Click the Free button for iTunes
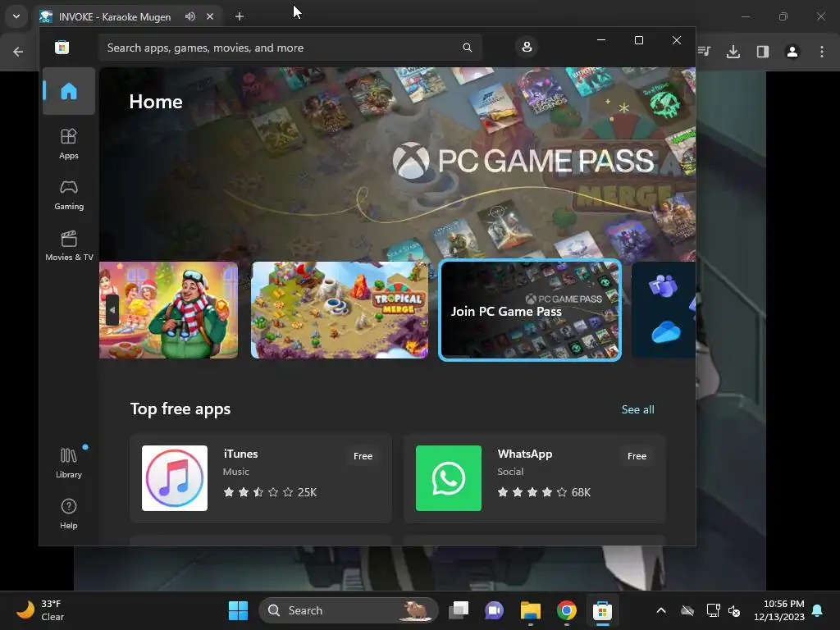This screenshot has width=840, height=630. tap(363, 456)
